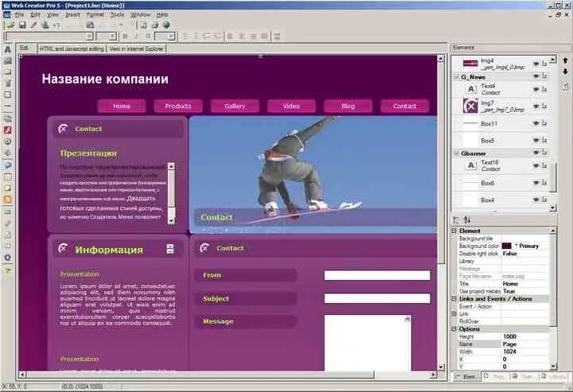573x392 pixels.
Task: Click the canvas horizontal scrollbar thumb
Action: (201, 375)
